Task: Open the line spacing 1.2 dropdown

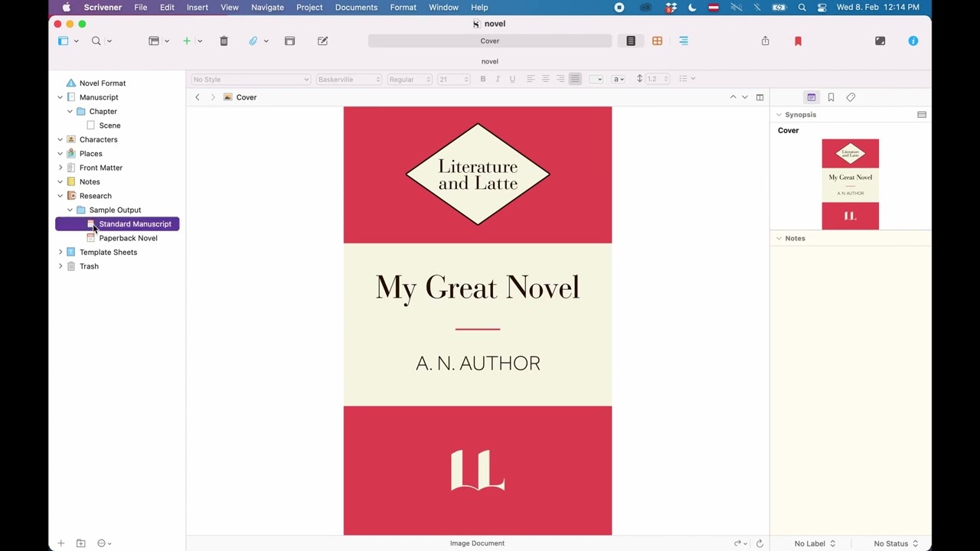Action: point(653,79)
